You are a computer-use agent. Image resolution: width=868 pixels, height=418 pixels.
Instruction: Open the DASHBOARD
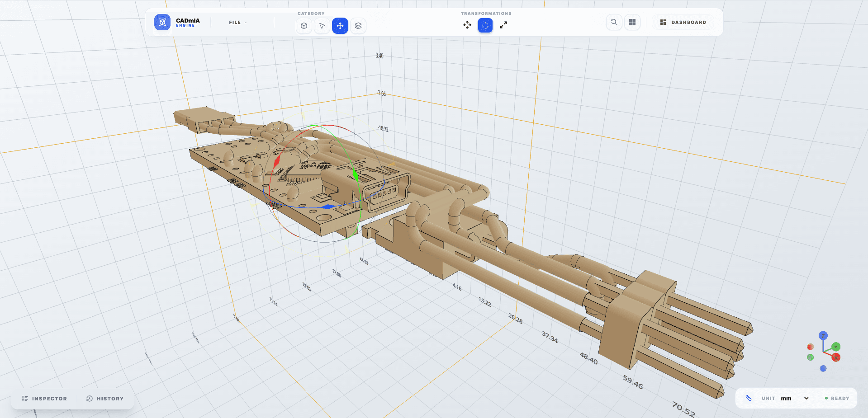683,22
